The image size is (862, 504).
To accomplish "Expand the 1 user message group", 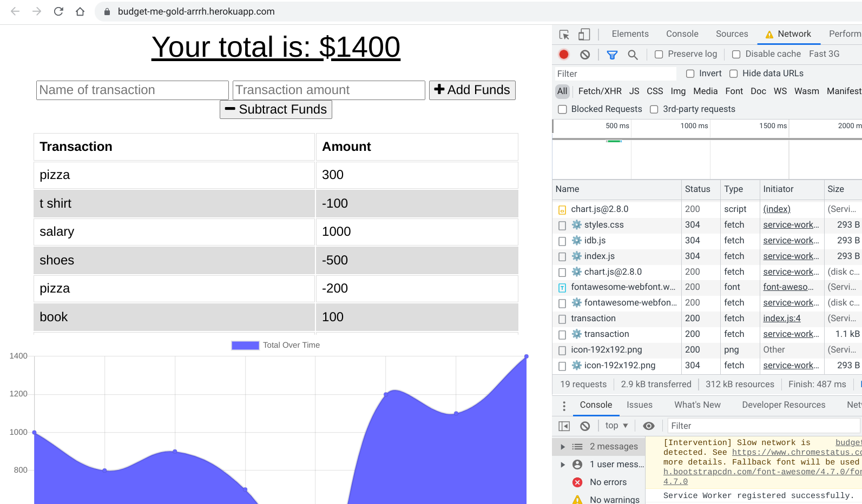I will click(x=563, y=465).
